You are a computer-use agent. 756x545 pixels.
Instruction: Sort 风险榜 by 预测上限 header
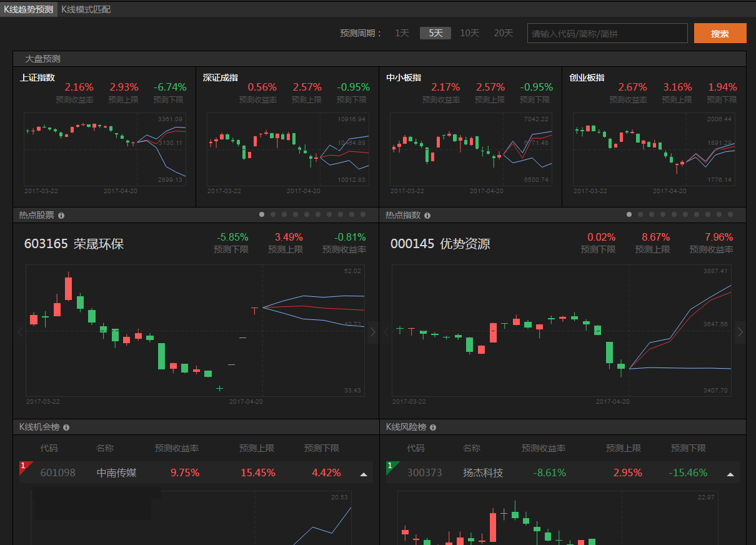[x=624, y=448]
